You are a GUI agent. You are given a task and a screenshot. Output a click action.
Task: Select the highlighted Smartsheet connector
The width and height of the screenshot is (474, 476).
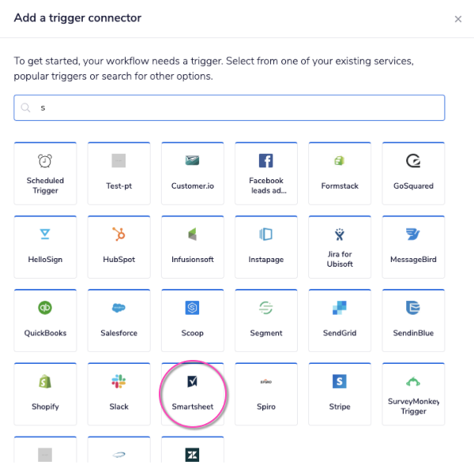tap(192, 393)
